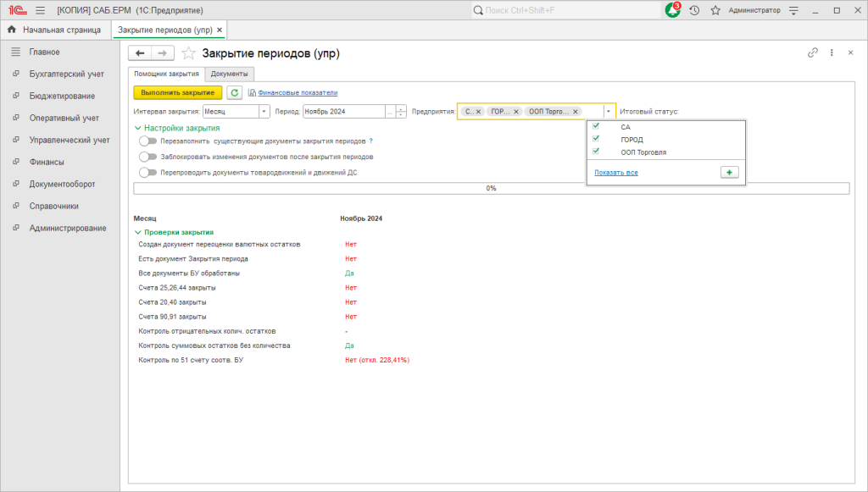
Task: Click the green refresh button
Action: [235, 93]
